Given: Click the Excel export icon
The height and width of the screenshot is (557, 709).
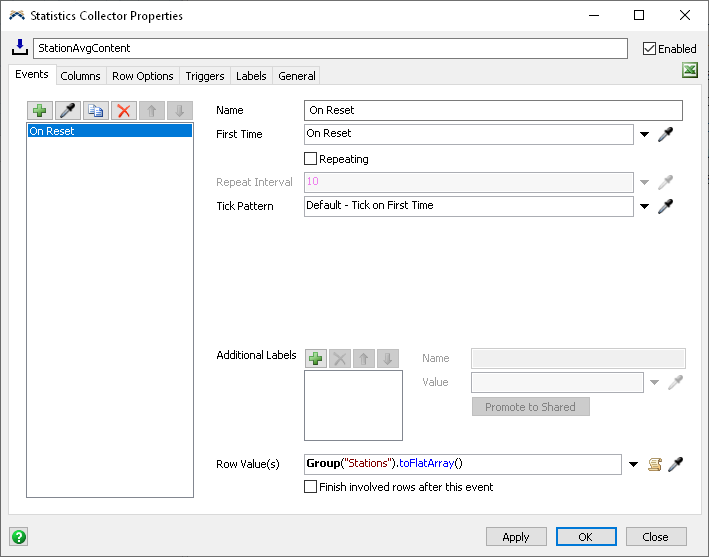Looking at the screenshot, I should pyautogui.click(x=689, y=71).
